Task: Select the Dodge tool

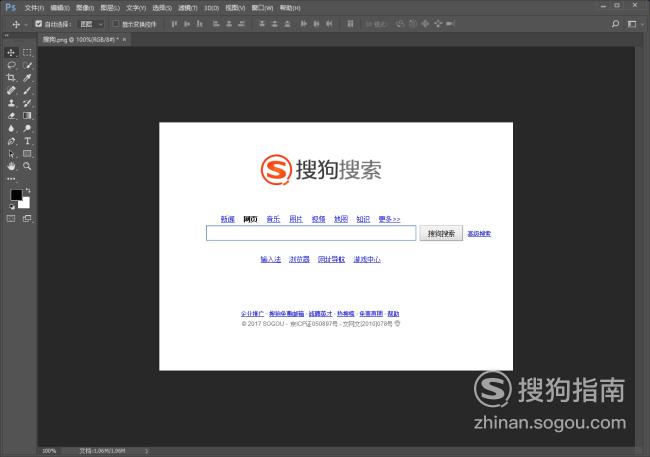Action: 27,129
